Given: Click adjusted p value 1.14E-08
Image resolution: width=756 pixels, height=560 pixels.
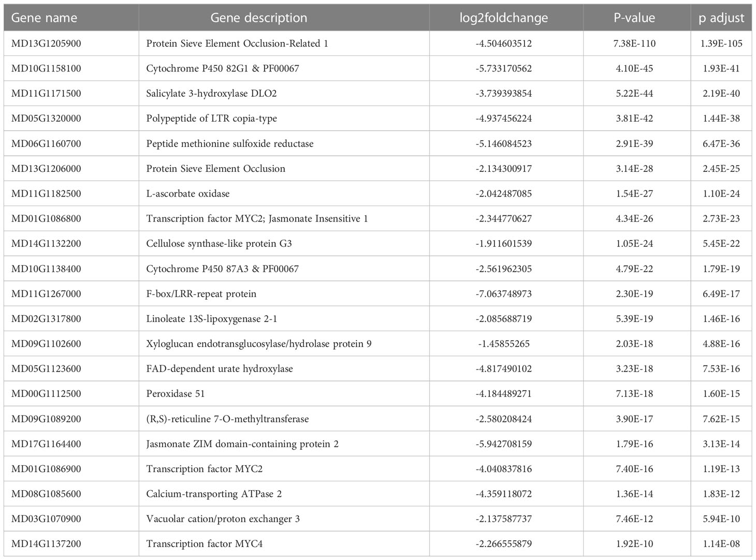Looking at the screenshot, I should [x=721, y=544].
